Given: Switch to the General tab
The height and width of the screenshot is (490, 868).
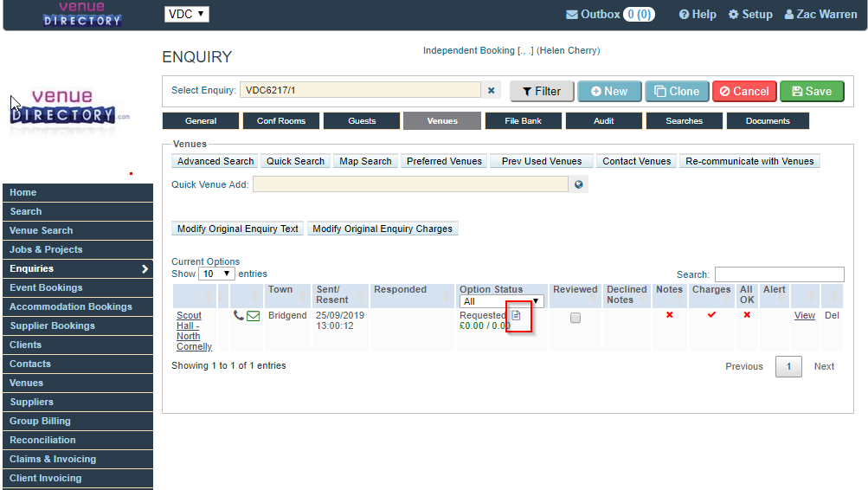Looking at the screenshot, I should pyautogui.click(x=201, y=120).
